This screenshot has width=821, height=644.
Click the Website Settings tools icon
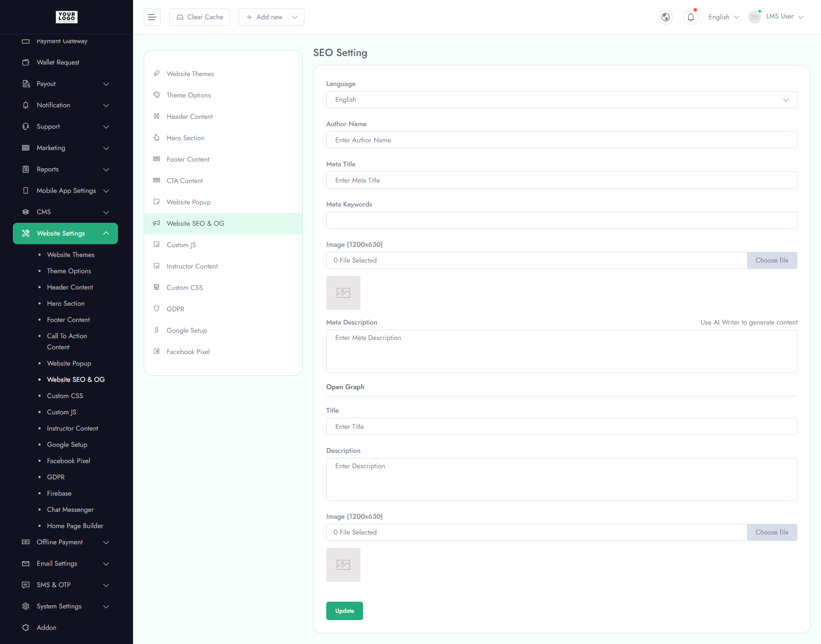26,233
